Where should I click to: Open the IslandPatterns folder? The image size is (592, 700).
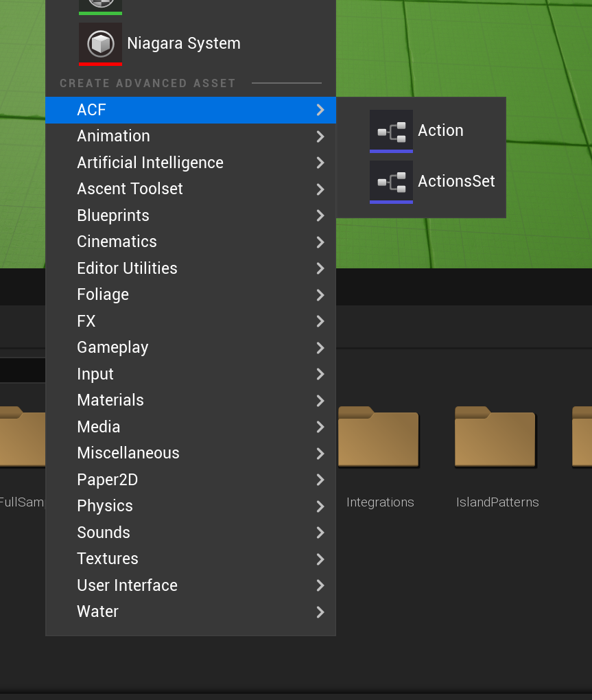(x=495, y=438)
